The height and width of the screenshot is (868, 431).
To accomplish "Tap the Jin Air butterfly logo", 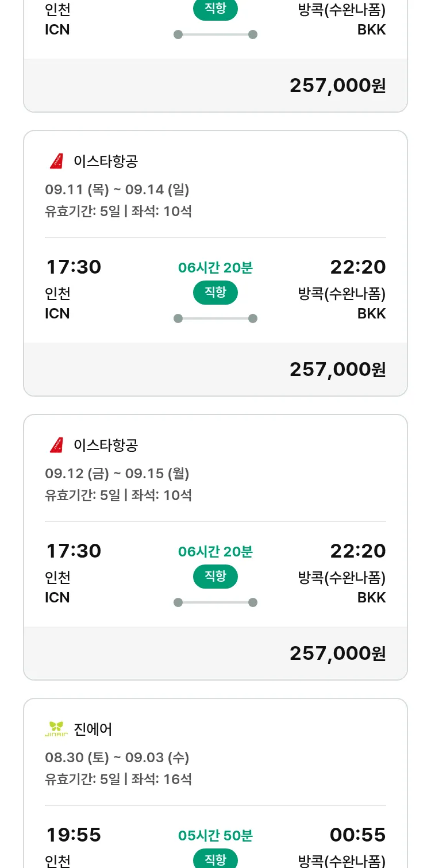I will tap(56, 729).
